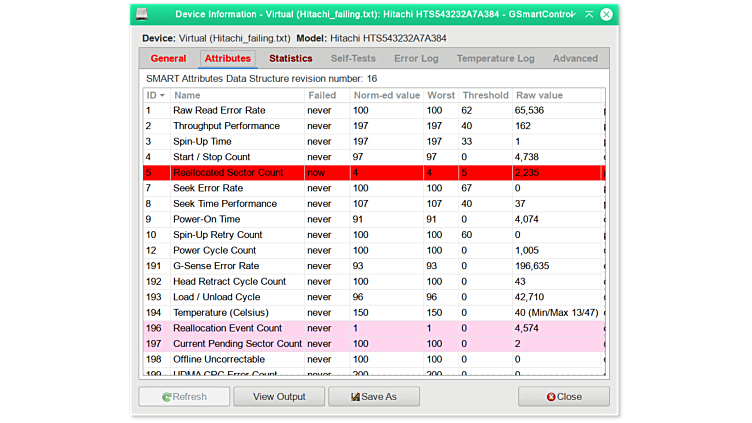The image size is (752, 423).
Task: Switch to the General tab
Action: click(168, 59)
